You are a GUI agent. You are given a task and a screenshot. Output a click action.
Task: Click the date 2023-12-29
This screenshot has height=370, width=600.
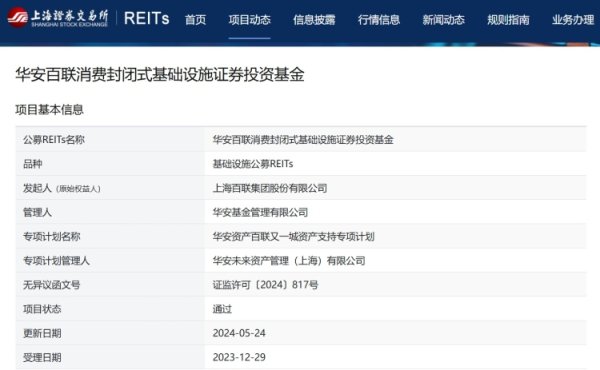point(239,357)
